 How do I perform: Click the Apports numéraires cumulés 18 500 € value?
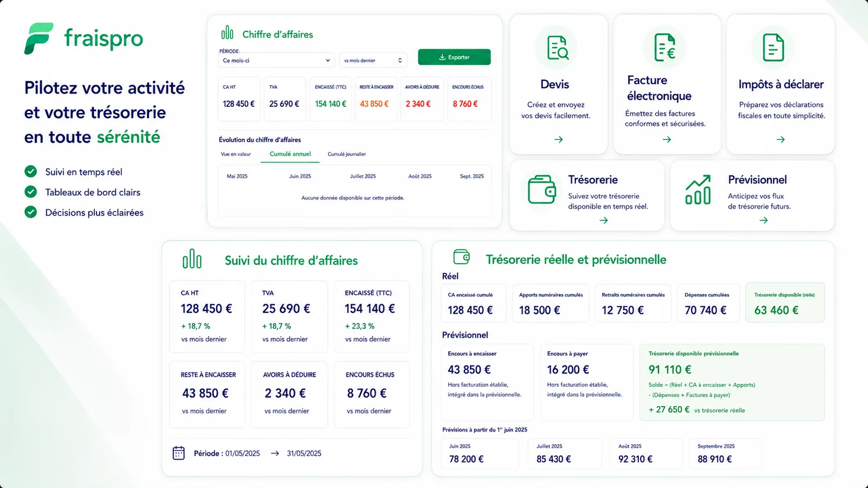tap(539, 310)
